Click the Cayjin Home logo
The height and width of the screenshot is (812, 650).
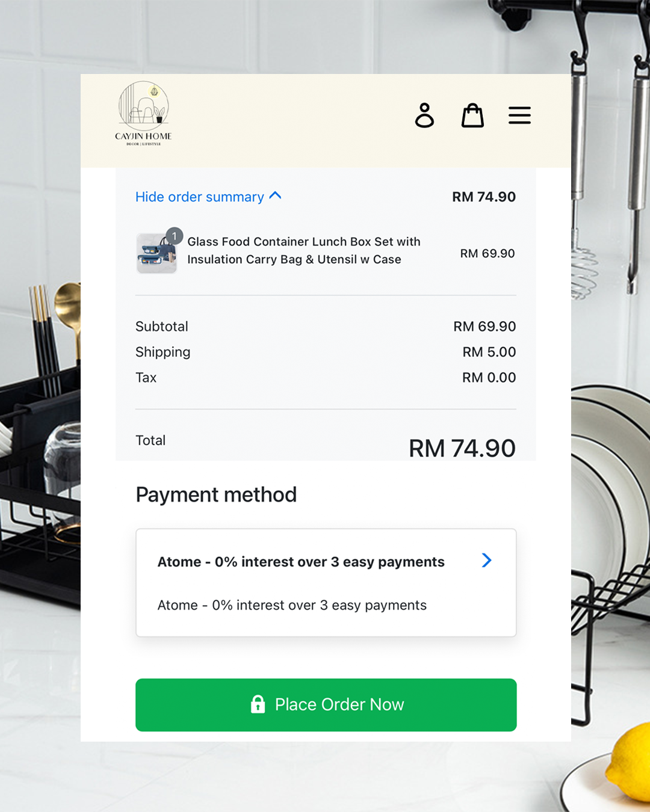pyautogui.click(x=143, y=114)
